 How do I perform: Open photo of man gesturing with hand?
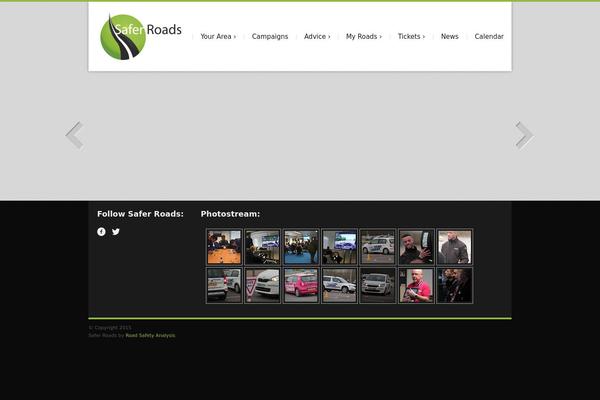416,247
